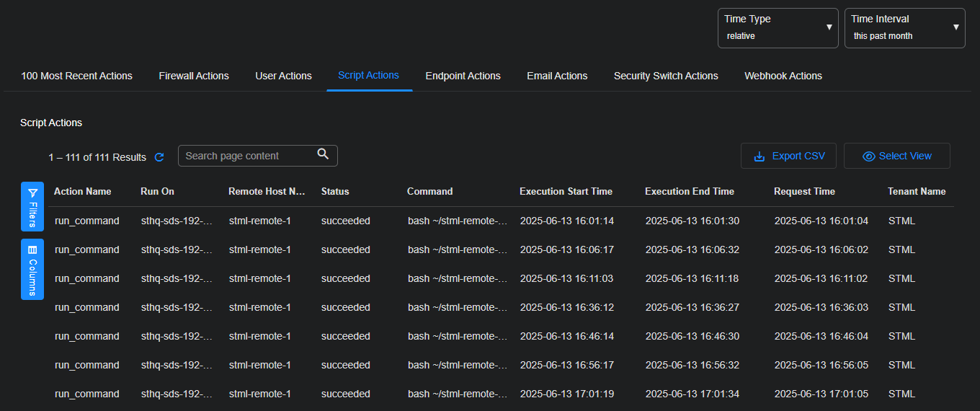Screen dimensions: 980x411
Task: Open the Select View options
Action: pyautogui.click(x=896, y=156)
